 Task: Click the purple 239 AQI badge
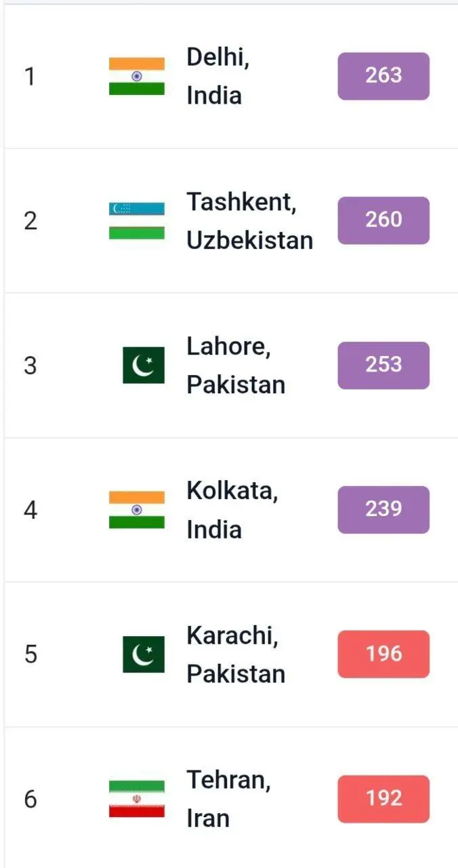click(x=383, y=509)
